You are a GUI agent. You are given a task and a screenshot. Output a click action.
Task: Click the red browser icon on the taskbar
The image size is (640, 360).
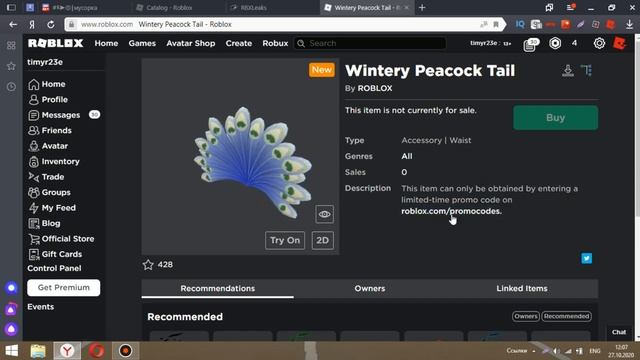(x=96, y=351)
